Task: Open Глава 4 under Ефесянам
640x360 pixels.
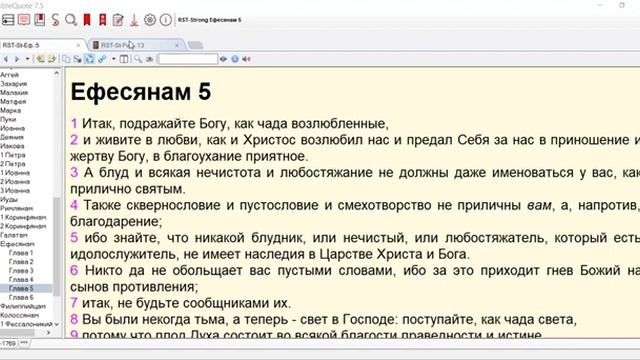Action: 21,280
